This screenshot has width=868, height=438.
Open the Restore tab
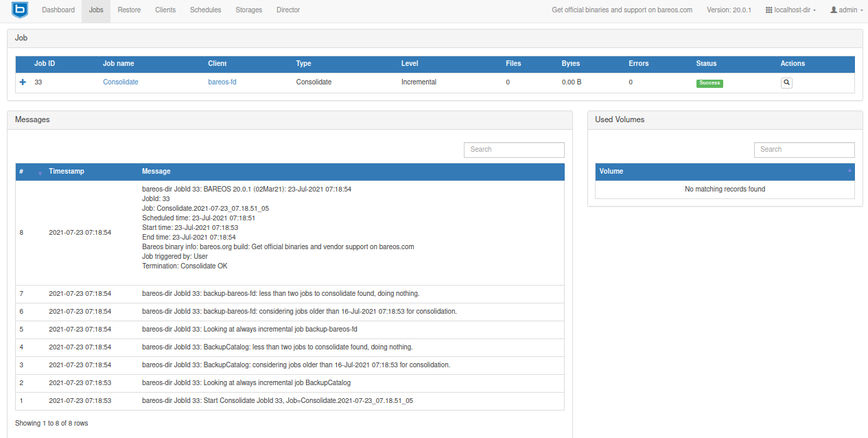click(x=129, y=10)
